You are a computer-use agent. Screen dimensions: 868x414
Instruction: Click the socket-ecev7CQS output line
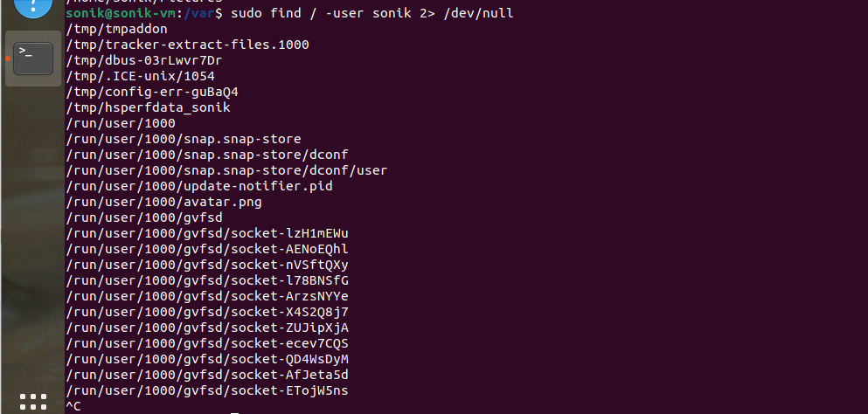pyautogui.click(x=207, y=343)
